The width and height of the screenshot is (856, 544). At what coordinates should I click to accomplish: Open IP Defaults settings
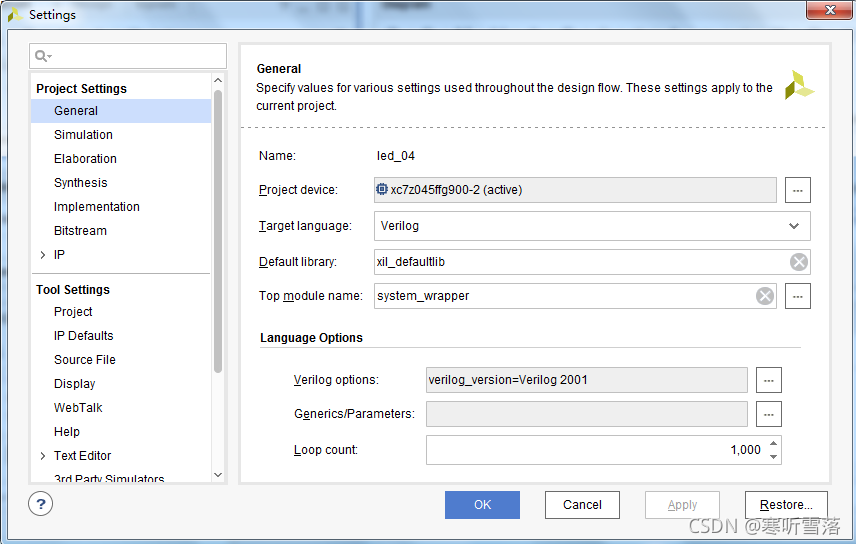coord(84,336)
